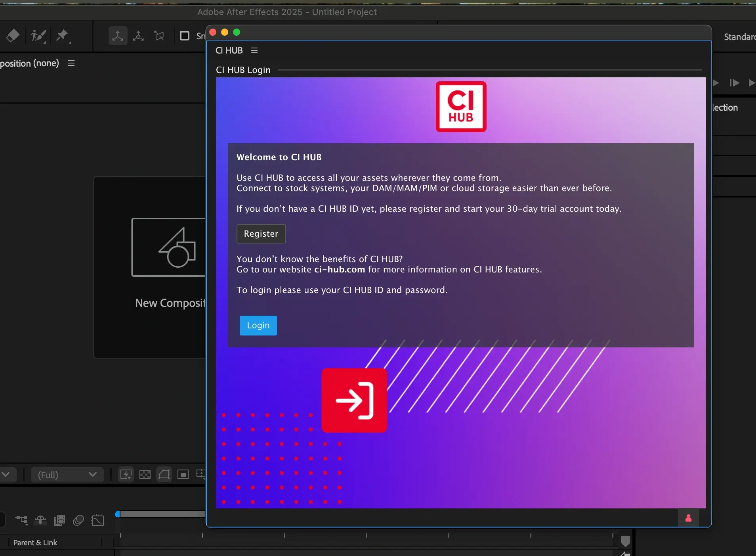The height and width of the screenshot is (556, 756).
Task: Toggle Frame Blending for the composition
Action: click(59, 520)
